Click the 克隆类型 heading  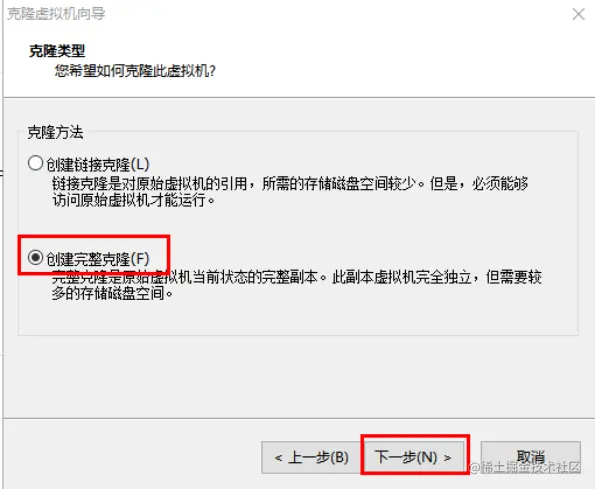(x=57, y=51)
